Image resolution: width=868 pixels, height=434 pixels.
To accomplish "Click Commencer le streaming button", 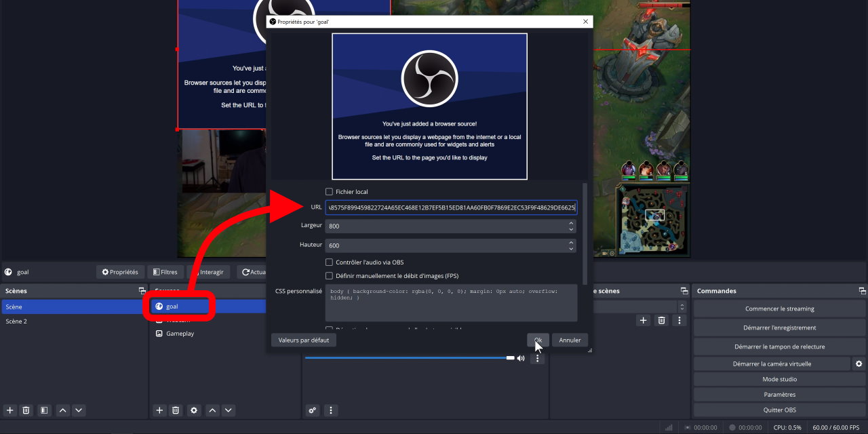I will 779,309.
